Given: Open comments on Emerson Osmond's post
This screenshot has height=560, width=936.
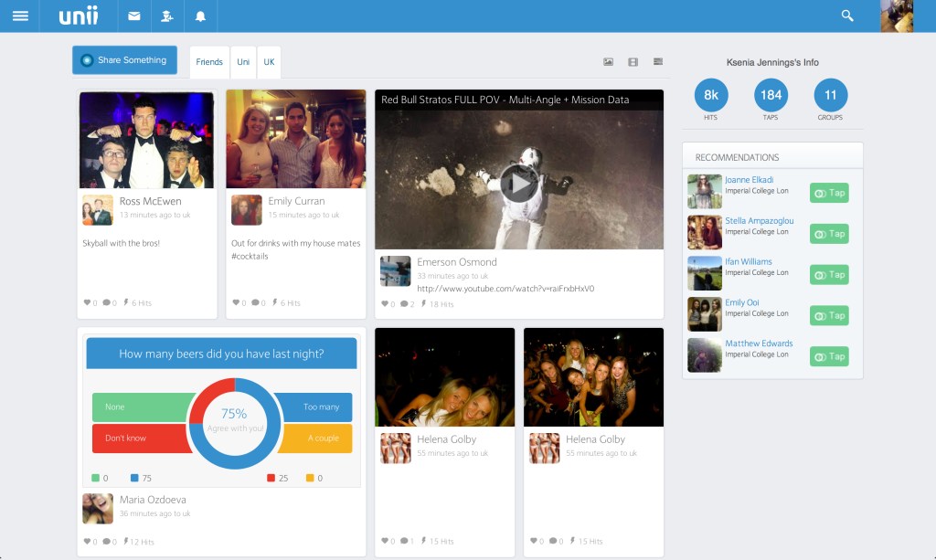Looking at the screenshot, I should (x=404, y=304).
